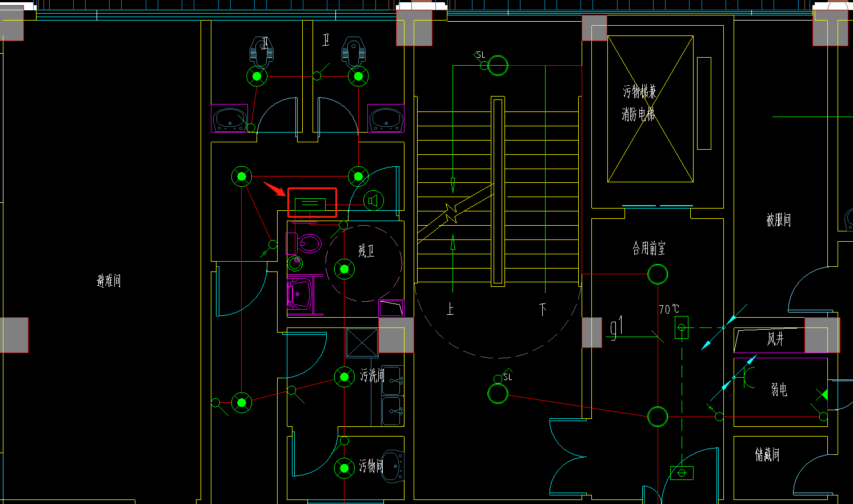Click the 避难间 room label
This screenshot has height=504, width=853.
[109, 281]
